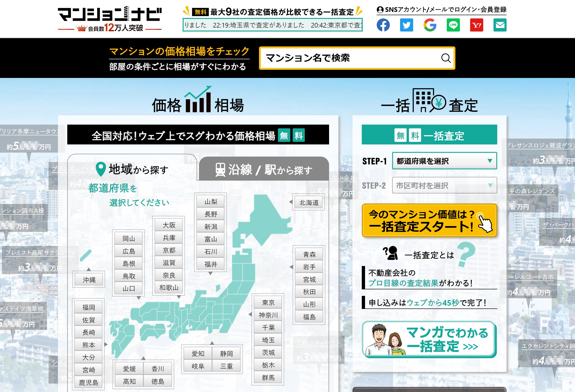Screen dimensions: 575x392
Task: Select 高知 prefecture
Action: pos(129,381)
